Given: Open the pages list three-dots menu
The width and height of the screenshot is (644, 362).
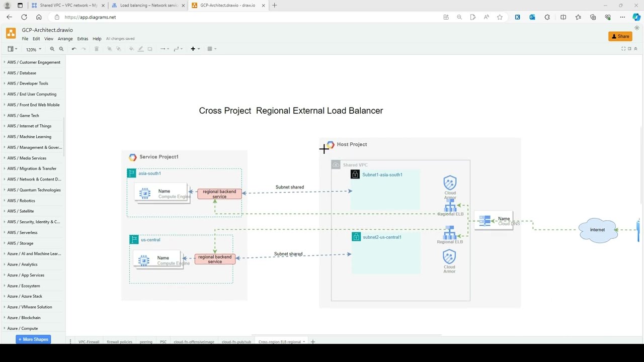Looking at the screenshot, I should [70, 342].
